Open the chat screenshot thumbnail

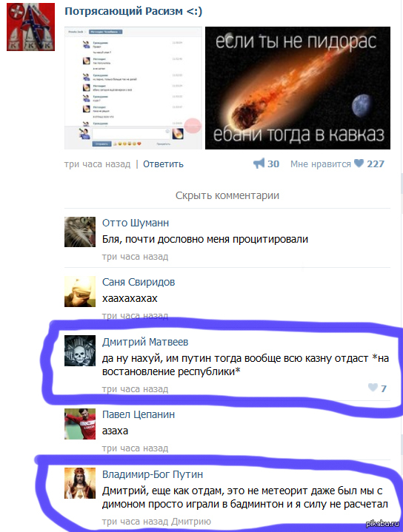133,88
